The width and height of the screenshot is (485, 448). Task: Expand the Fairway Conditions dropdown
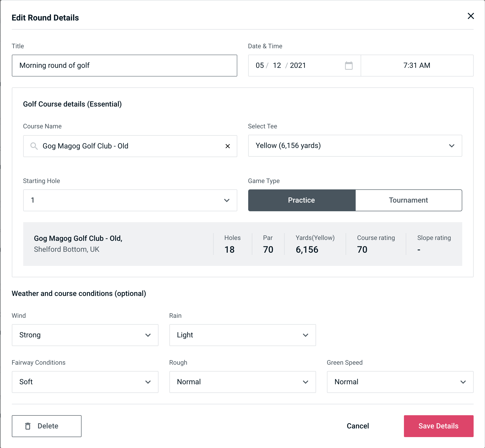pyautogui.click(x=85, y=382)
